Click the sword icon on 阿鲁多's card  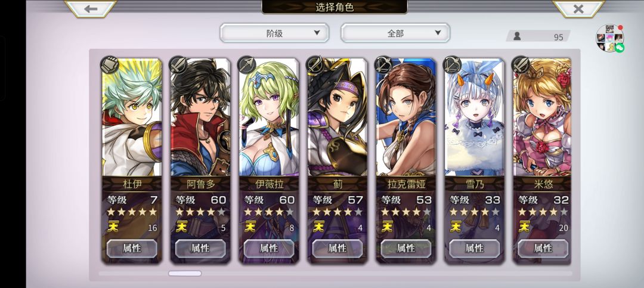pyautogui.click(x=178, y=65)
